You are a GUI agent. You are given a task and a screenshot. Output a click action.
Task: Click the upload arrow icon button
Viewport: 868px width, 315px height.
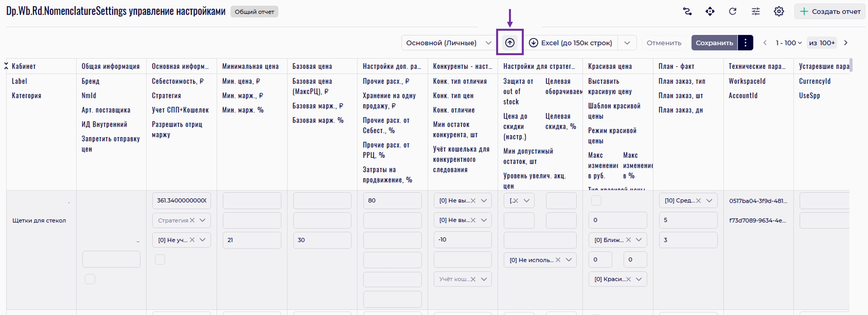(510, 43)
